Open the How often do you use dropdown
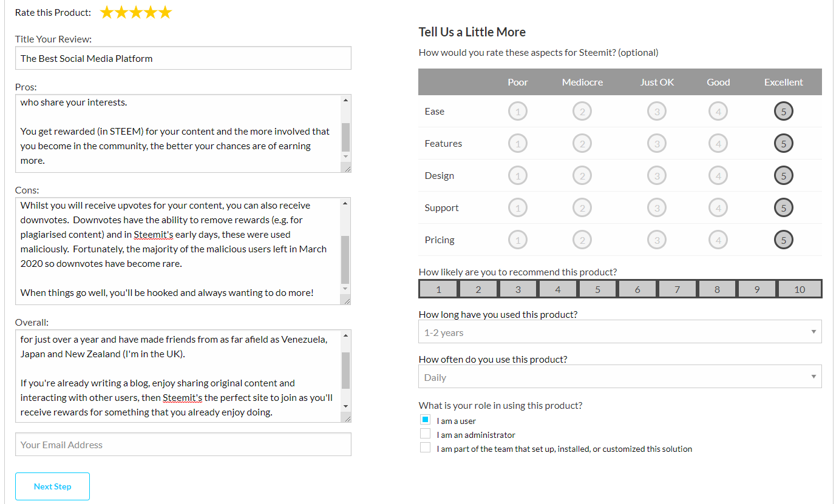839x504 pixels. click(x=620, y=377)
